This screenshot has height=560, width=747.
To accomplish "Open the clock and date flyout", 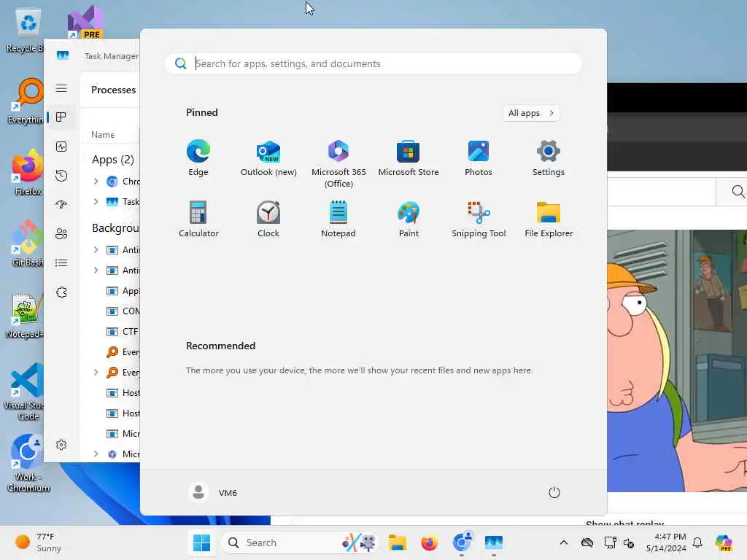I will click(666, 542).
